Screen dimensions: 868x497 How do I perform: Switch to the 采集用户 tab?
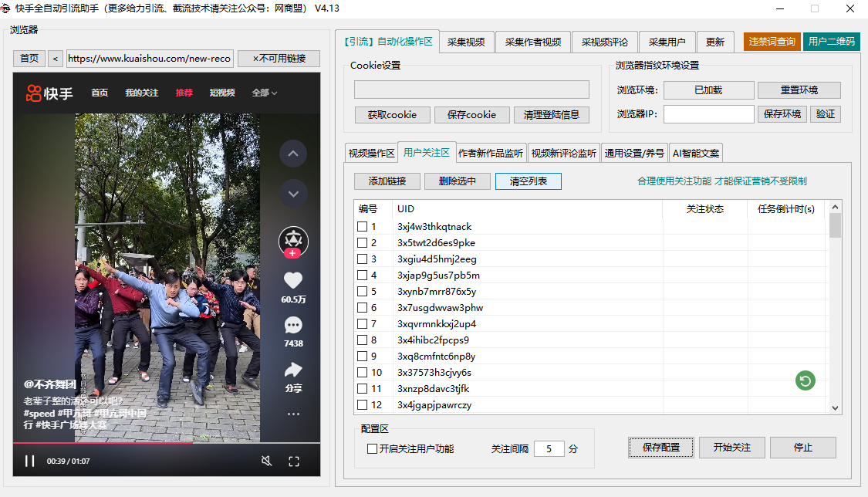(667, 42)
